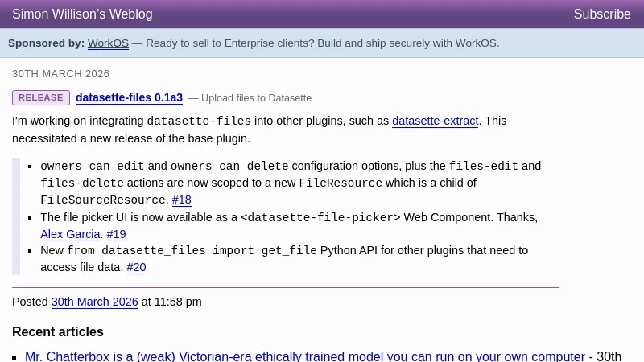Open issue #18 link

[182, 200]
